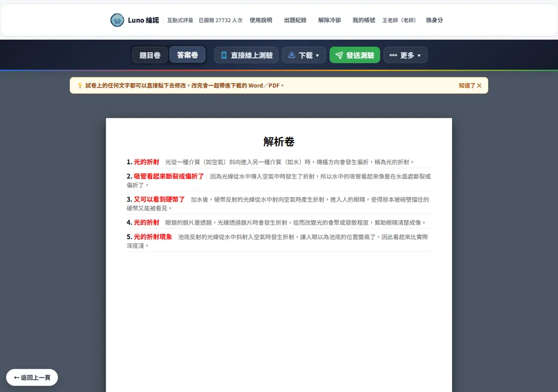558x392 pixels.
Task: Click the tip text 試卷上的任何文字
Action: point(185,85)
